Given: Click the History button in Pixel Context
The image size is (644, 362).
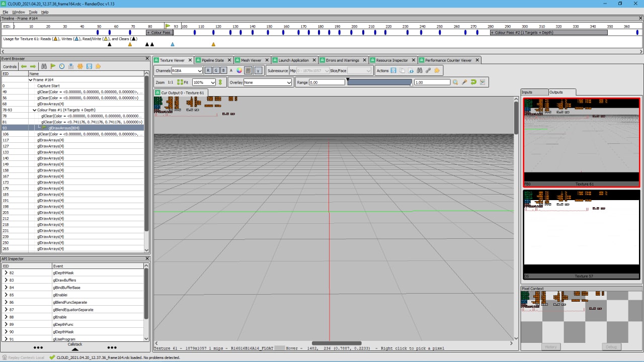Looking at the screenshot, I should point(551,347).
